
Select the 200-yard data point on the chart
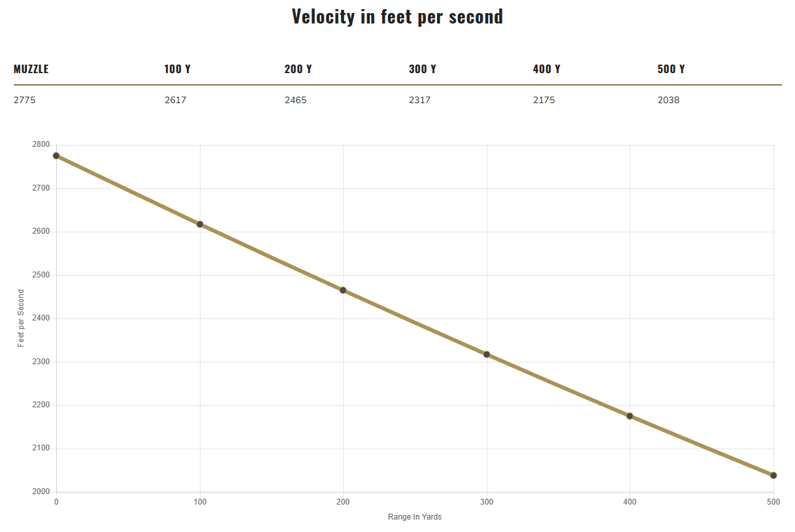click(343, 290)
